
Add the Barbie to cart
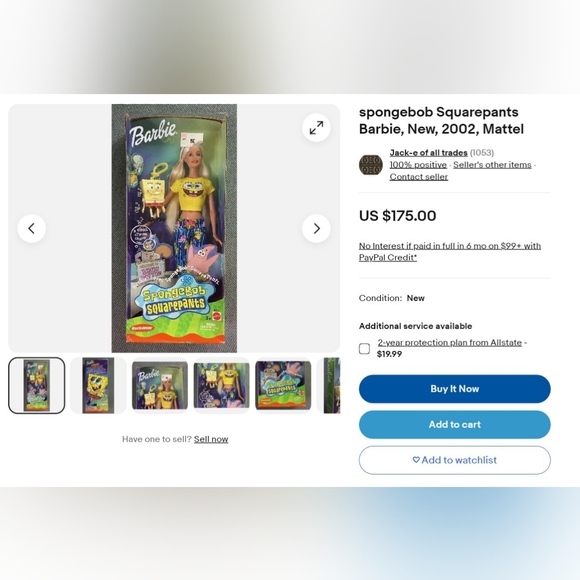pos(455,424)
